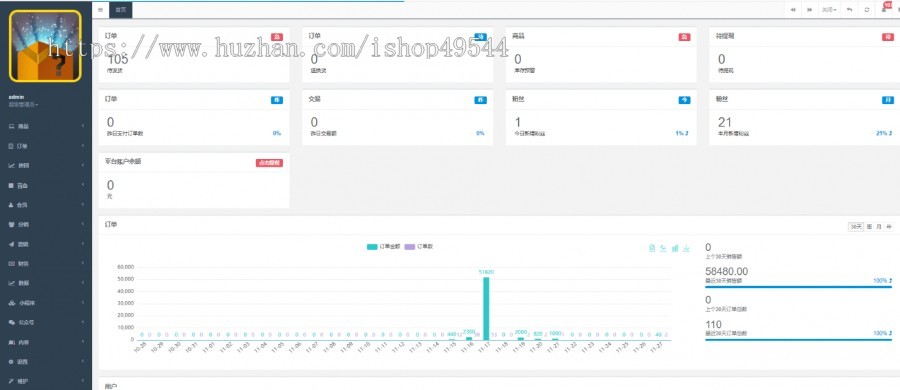
Task: Toggle the 订单金额 legend series
Action: click(x=384, y=246)
